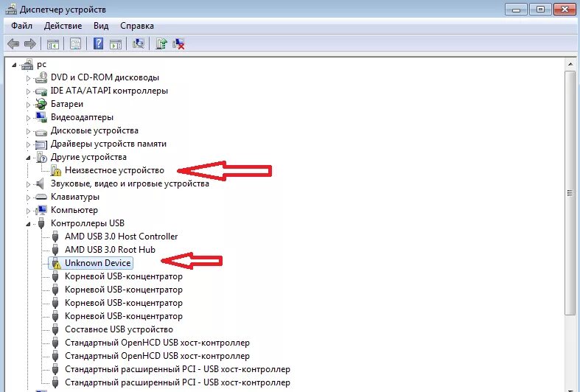Expand Драйверы устройств памяти category
The image size is (580, 392).
[28, 144]
